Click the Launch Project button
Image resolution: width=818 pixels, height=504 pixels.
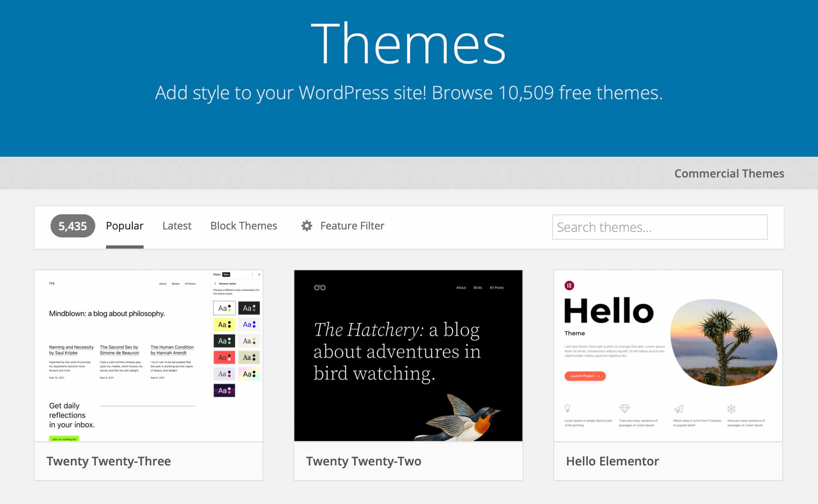point(585,376)
